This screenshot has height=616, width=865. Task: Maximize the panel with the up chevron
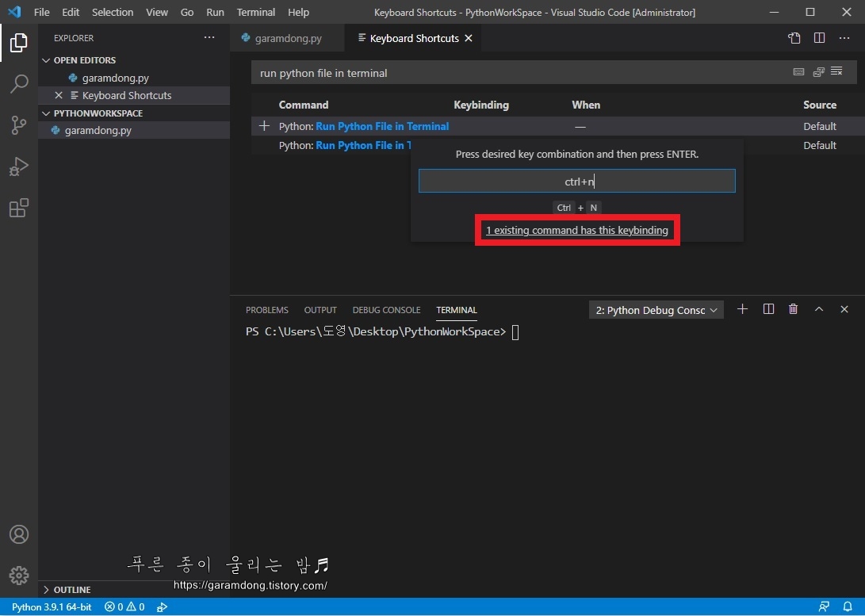[x=819, y=309]
